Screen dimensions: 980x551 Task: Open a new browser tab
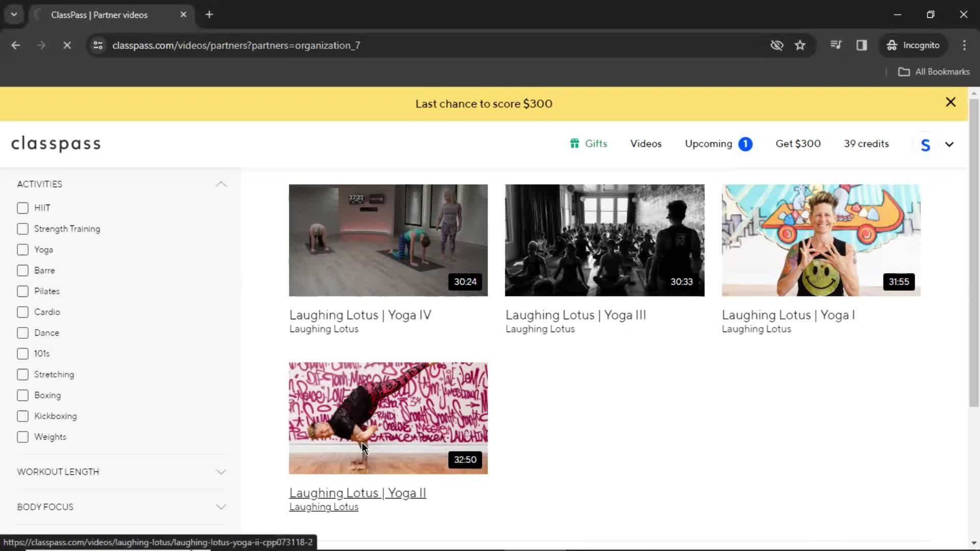point(209,15)
